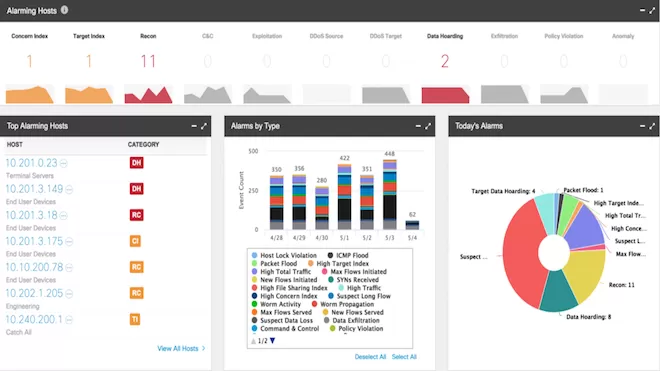
Task: Open the options menu beside host 10.201.3.149
Action: [x=69, y=190]
